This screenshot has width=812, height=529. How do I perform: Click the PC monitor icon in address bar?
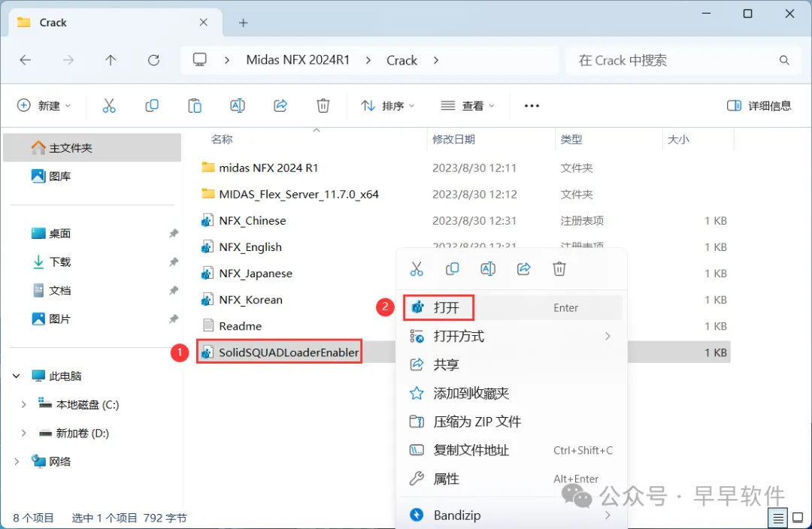coord(200,59)
